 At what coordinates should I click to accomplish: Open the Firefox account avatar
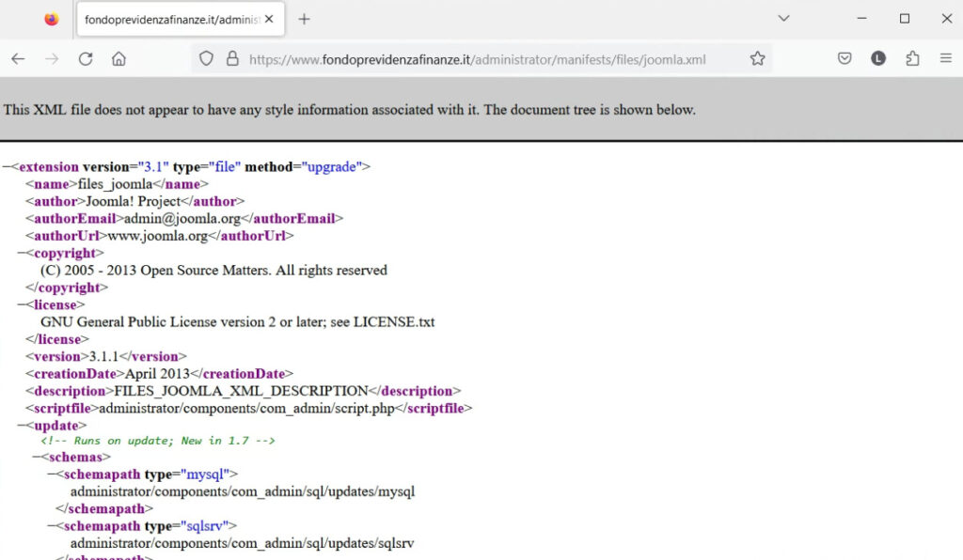(877, 58)
